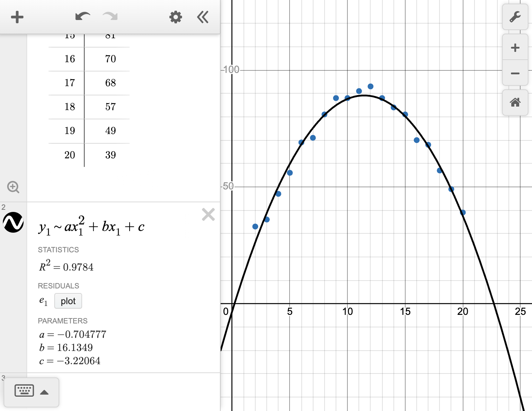The height and width of the screenshot is (411, 532).
Task: Open the wrench graph settings panel
Action: (x=515, y=17)
